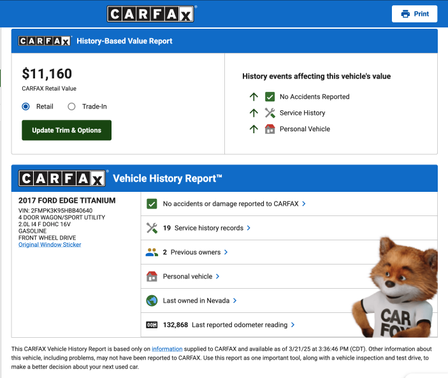Expand the No accidents or damage reported chevron

(x=304, y=204)
